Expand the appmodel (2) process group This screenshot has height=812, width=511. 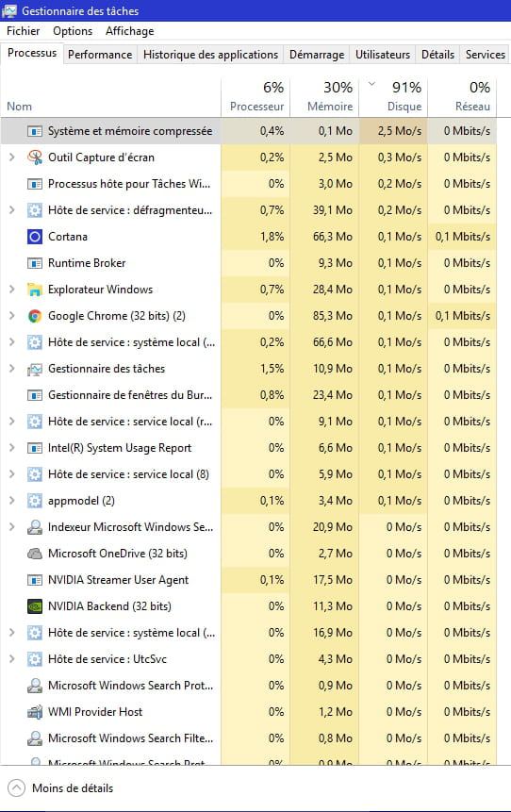pos(12,501)
